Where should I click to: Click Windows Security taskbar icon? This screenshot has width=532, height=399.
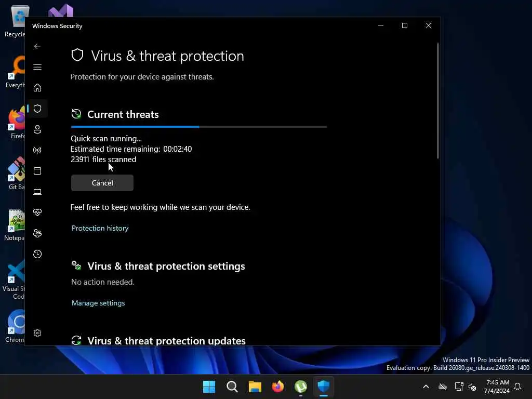tap(324, 387)
